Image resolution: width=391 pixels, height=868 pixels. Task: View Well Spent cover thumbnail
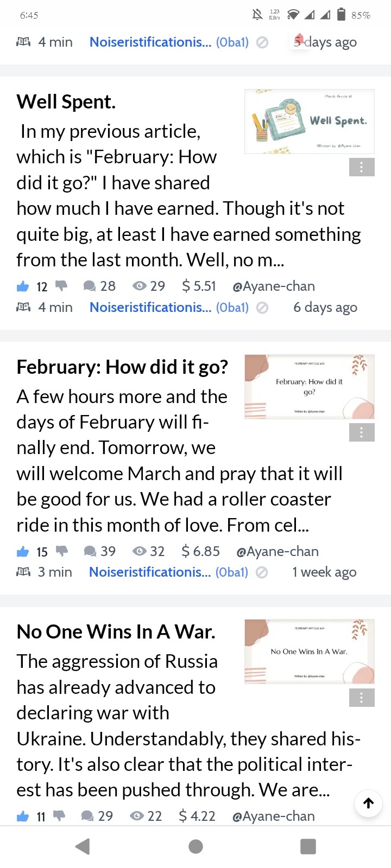point(310,122)
